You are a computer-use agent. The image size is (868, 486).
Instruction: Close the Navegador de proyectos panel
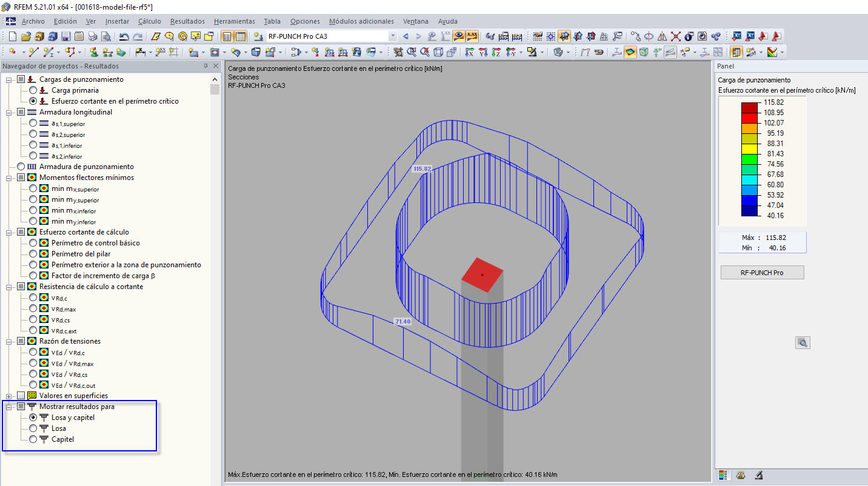pyautogui.click(x=216, y=66)
